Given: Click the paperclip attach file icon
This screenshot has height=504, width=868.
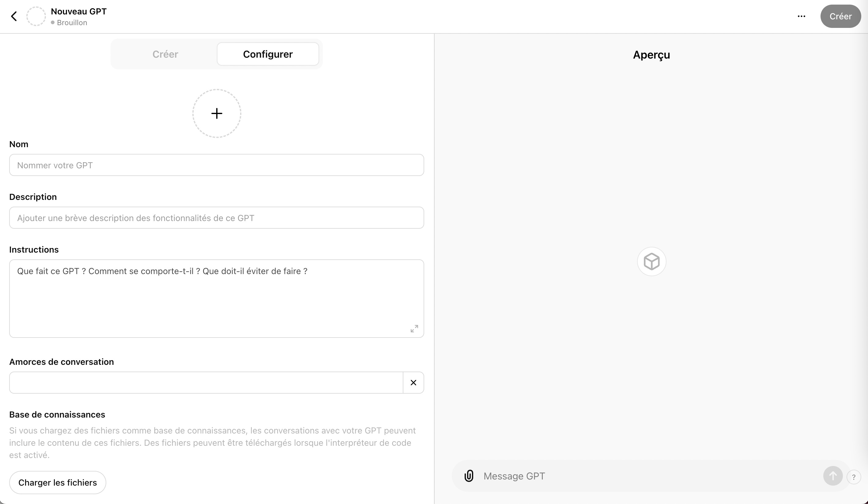Looking at the screenshot, I should [469, 476].
